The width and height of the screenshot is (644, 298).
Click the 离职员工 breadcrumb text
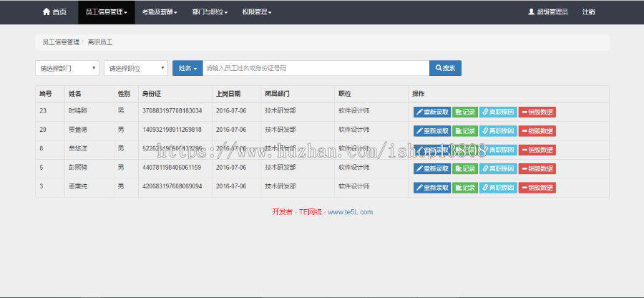point(99,42)
